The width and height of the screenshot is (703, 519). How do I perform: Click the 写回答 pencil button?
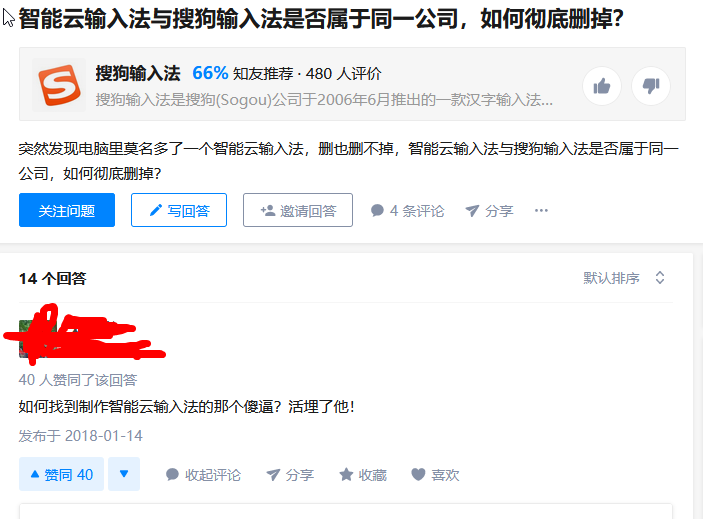click(179, 210)
